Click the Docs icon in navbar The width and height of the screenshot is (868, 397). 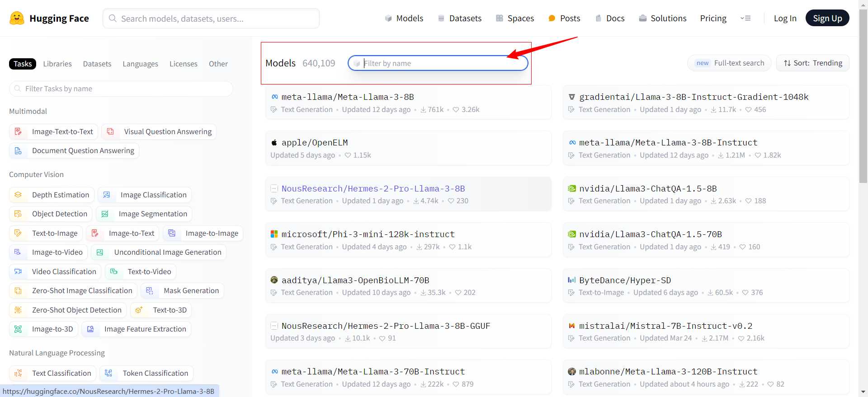(x=598, y=18)
